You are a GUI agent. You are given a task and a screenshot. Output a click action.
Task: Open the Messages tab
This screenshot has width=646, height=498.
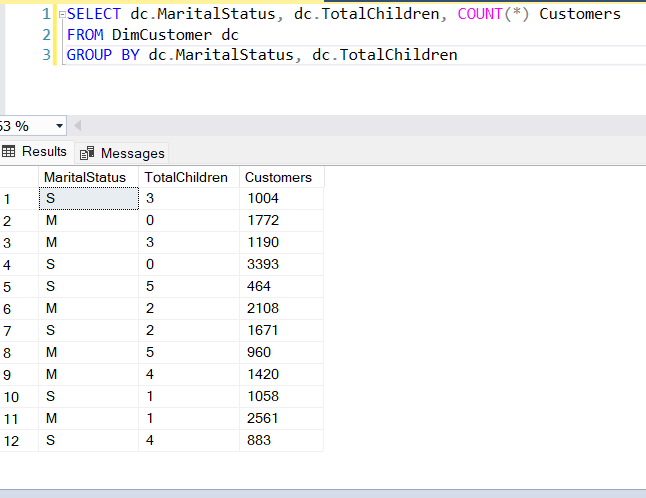pos(131,153)
